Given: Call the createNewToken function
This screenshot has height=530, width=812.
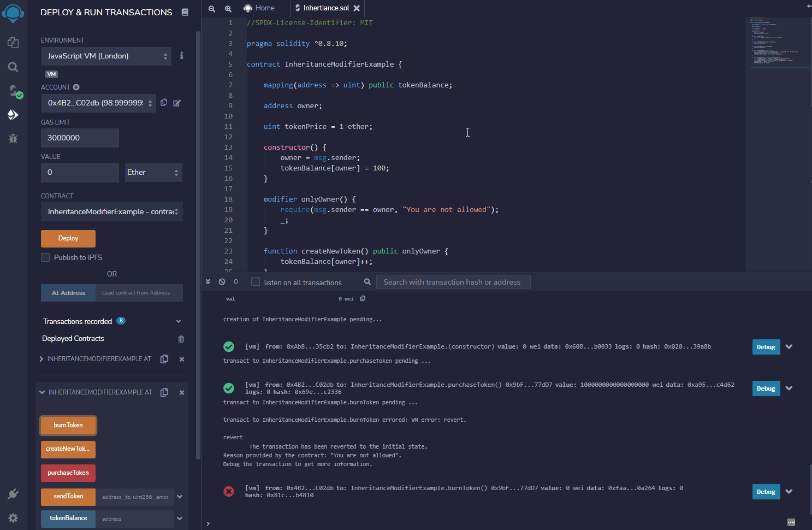Looking at the screenshot, I should [x=68, y=449].
